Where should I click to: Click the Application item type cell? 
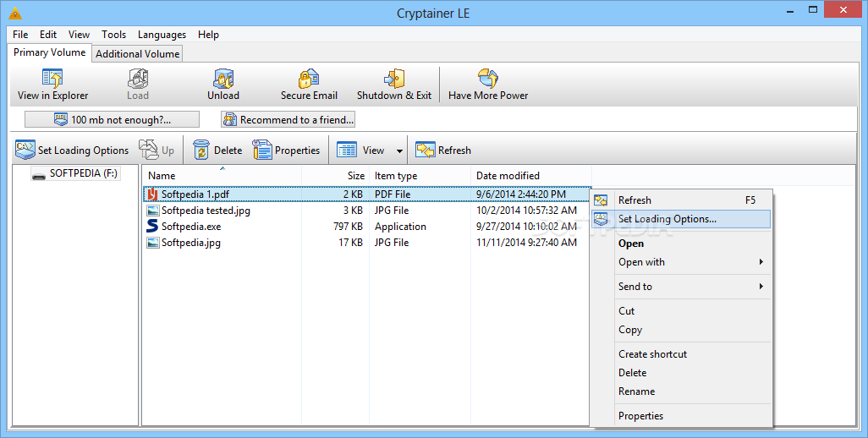(400, 227)
